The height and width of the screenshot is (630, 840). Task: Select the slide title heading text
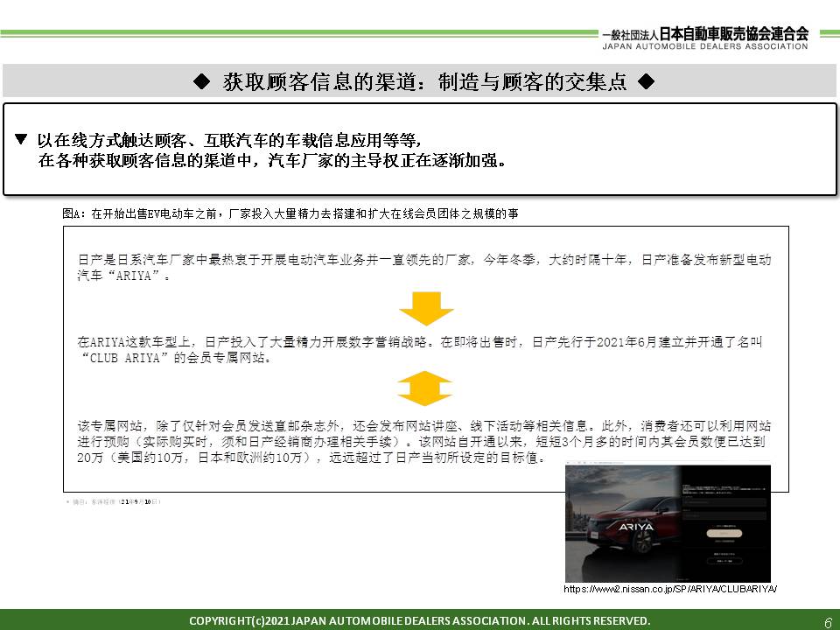coord(423,82)
